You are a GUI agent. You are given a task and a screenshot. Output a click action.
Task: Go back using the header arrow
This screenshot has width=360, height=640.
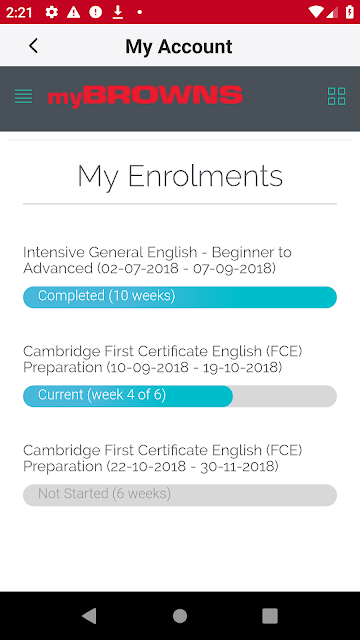pyautogui.click(x=33, y=46)
